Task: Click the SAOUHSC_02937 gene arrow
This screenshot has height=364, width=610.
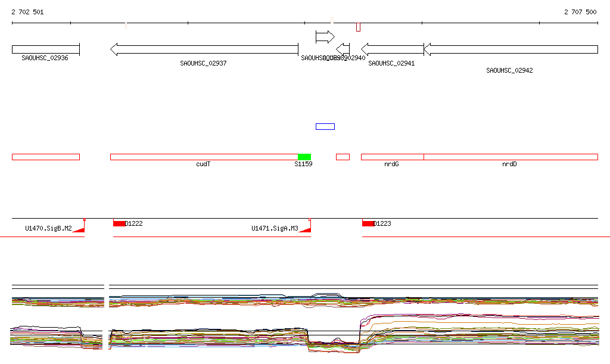Action: pos(204,49)
